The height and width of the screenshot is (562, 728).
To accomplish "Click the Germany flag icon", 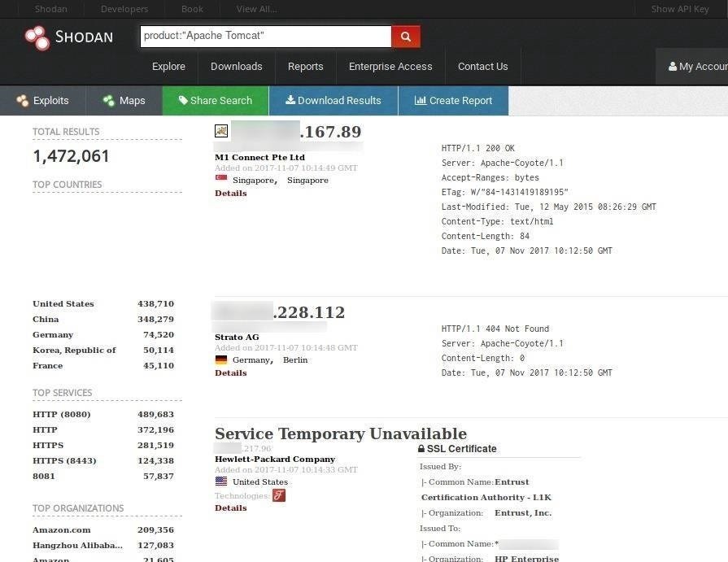I will coord(221,359).
